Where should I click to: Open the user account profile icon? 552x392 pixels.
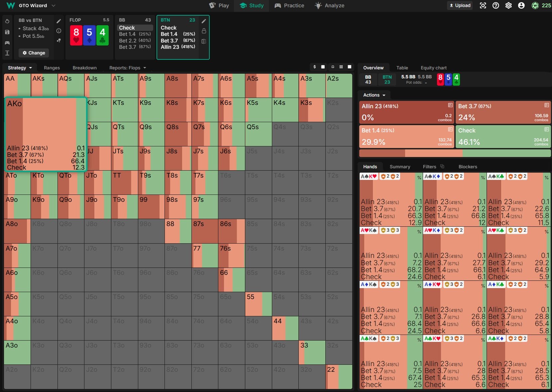pos(521,6)
